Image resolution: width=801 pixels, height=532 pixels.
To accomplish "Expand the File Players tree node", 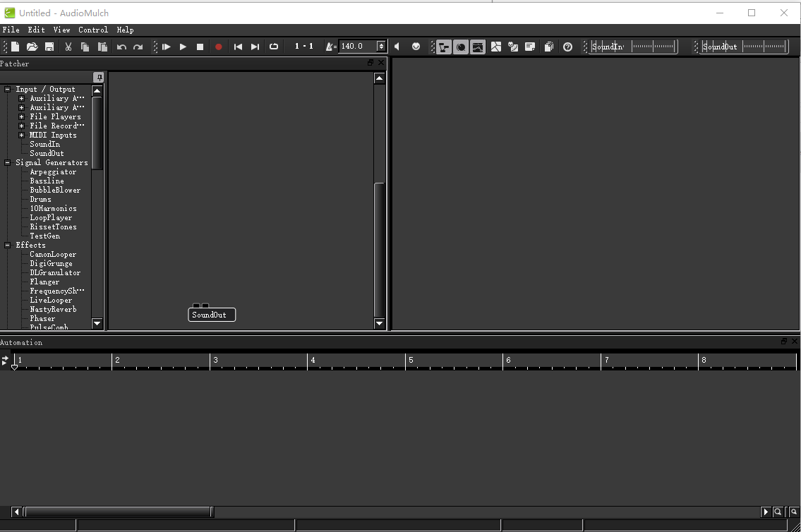I will point(21,116).
